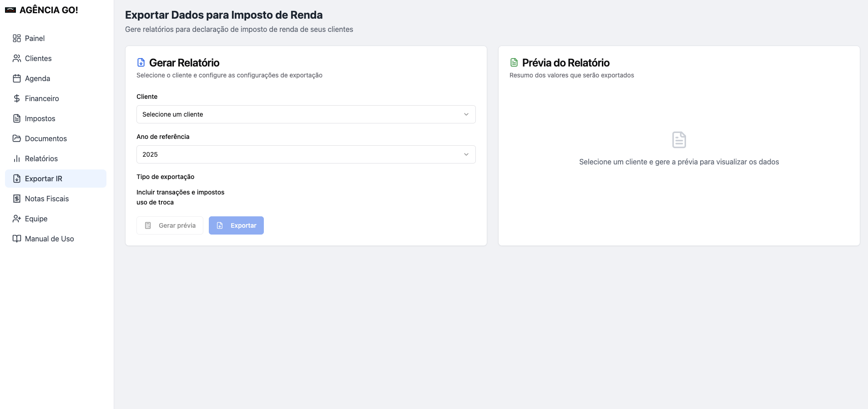Click the gray document placeholder icon in preview
The height and width of the screenshot is (409, 868).
click(x=679, y=140)
